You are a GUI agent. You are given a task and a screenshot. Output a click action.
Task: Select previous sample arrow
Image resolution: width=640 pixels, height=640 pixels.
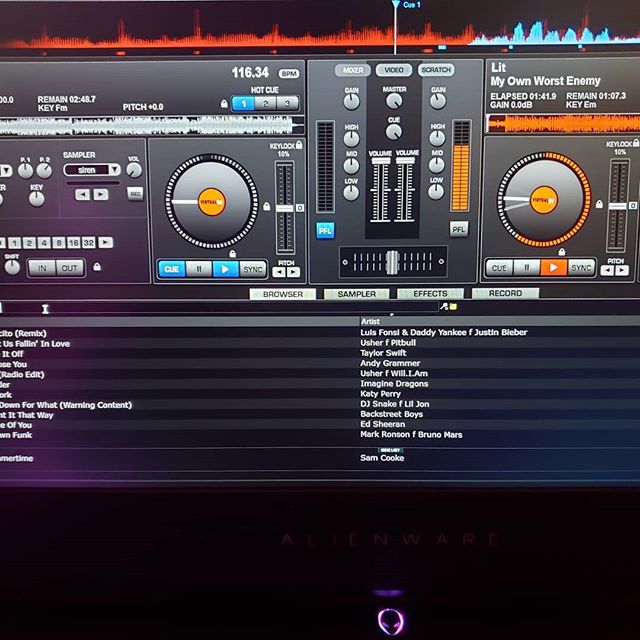click(82, 194)
